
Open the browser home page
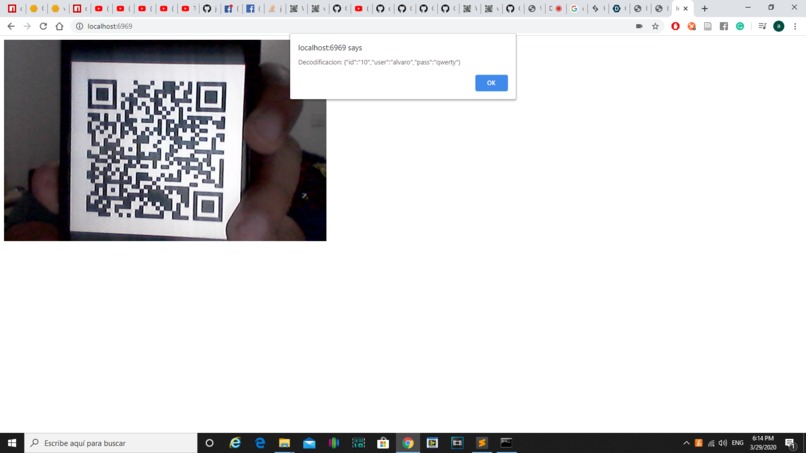pyautogui.click(x=60, y=26)
